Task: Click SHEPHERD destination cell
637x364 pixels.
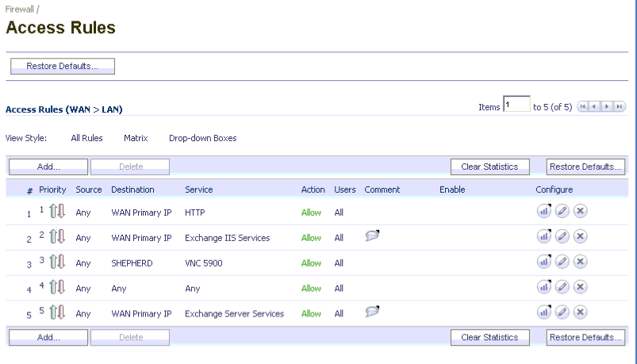Action: click(x=132, y=263)
